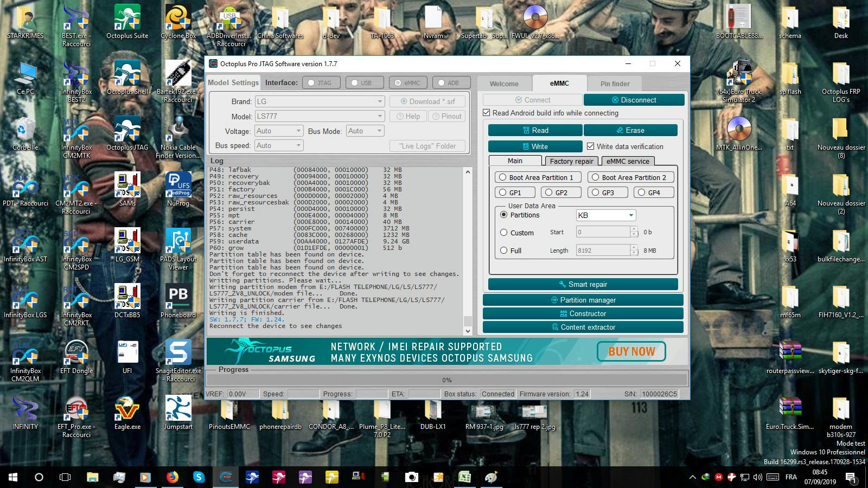Open the Euro Truck Simulator 2 shortcut
The height and width of the screenshot is (488, 868).
pos(739,81)
